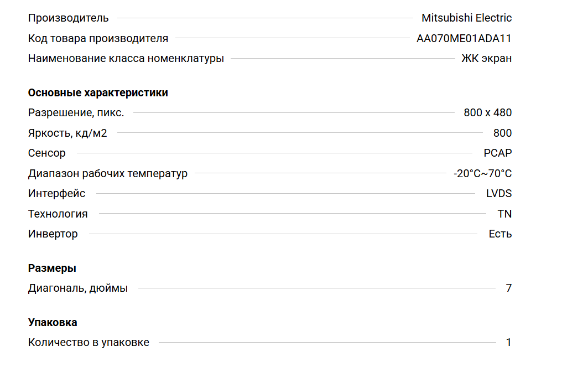This screenshot has height=377, width=588.
Task: Click the 800 x 480 resolution value
Action: (x=487, y=112)
